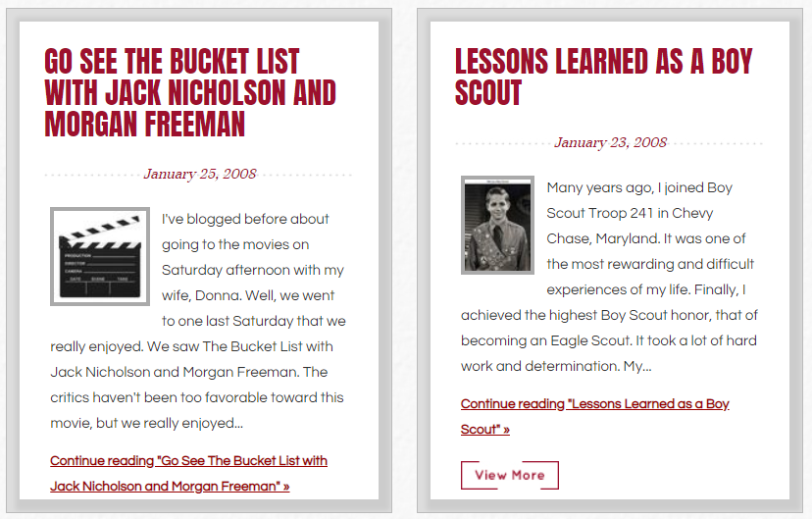This screenshot has height=519, width=812.
Task: Click "Saturday afternoon with my" excerpt line
Action: (x=252, y=270)
